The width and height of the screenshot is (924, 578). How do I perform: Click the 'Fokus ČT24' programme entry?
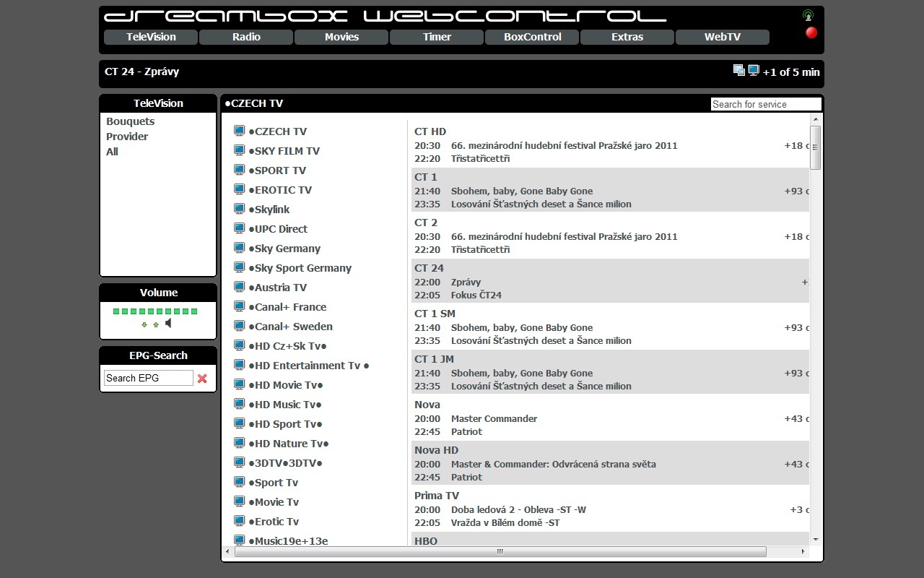tap(476, 295)
